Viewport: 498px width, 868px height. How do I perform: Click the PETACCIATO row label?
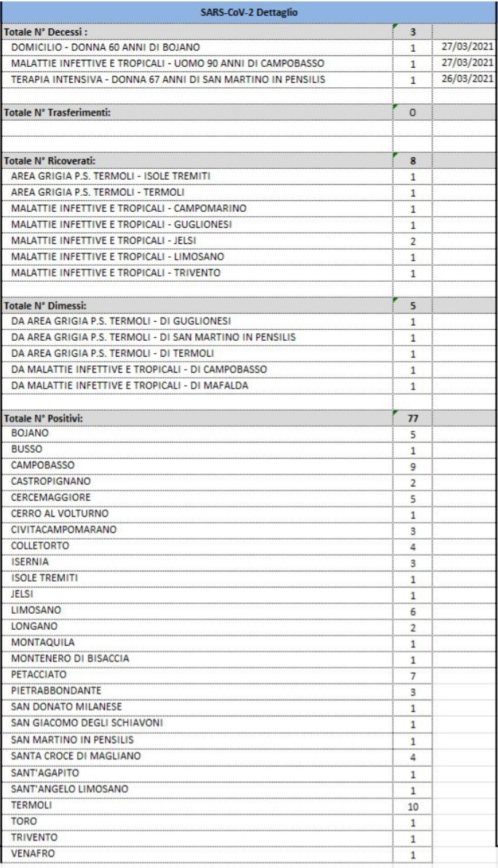(39, 675)
